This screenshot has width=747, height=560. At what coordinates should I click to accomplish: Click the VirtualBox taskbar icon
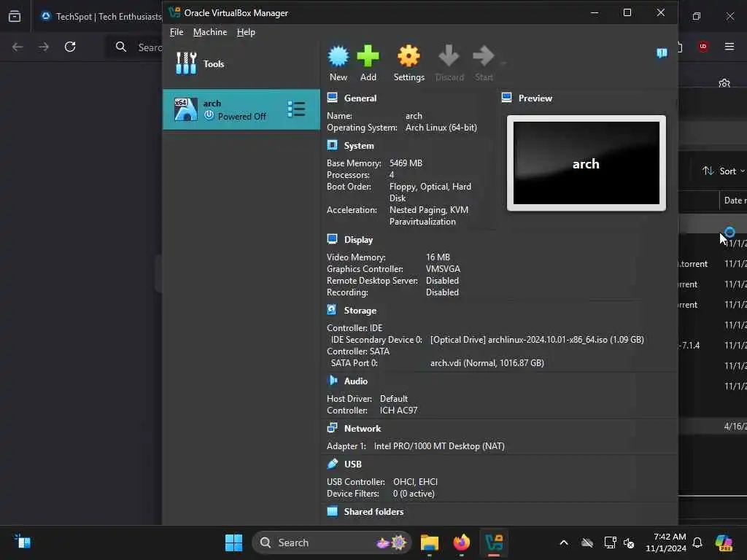click(494, 542)
